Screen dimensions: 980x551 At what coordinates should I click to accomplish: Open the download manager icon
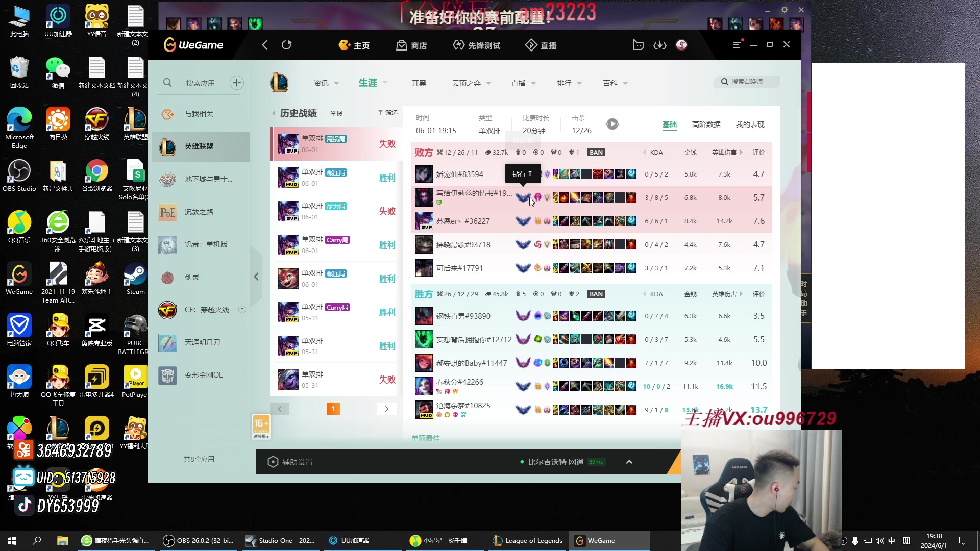(660, 45)
